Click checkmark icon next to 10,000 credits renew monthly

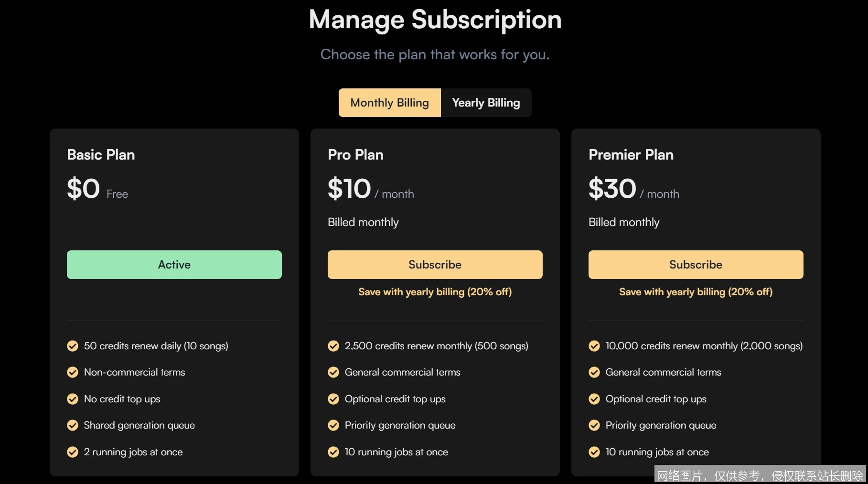pyautogui.click(x=594, y=346)
